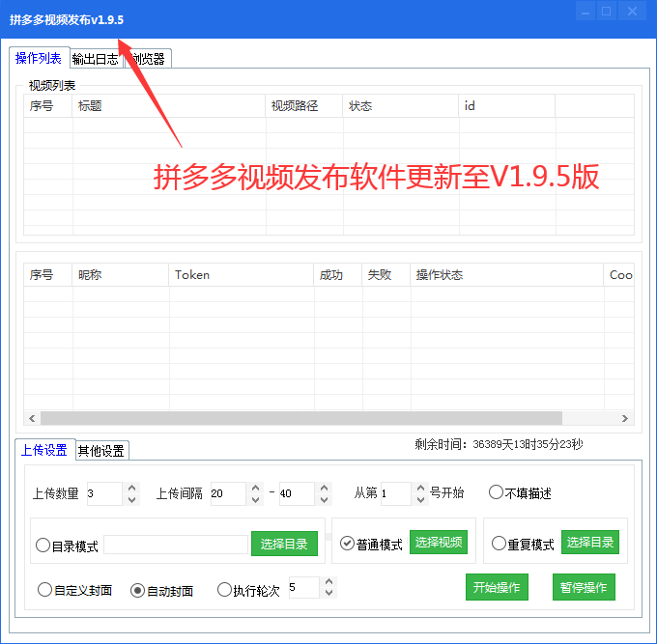Screen dimensions: 657x644
Task: Click the 上传数量 input field
Action: [x=104, y=493]
